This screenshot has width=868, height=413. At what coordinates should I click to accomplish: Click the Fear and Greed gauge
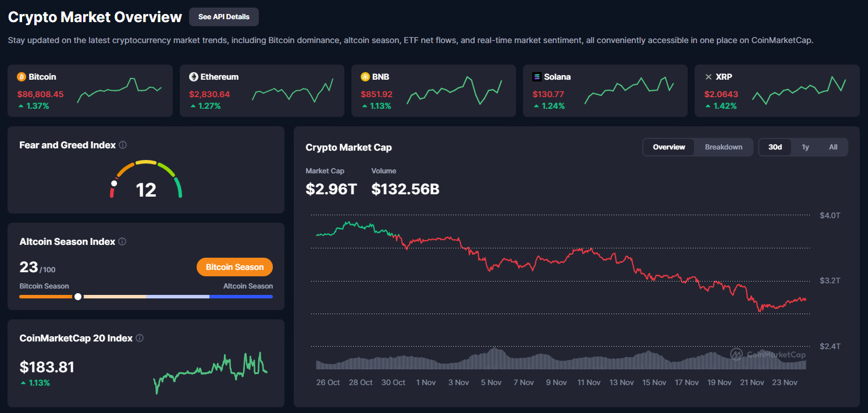147,180
